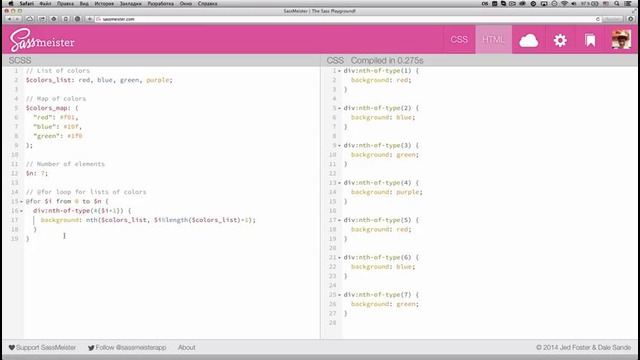Open the История menu
Viewport: 640px width, 360px height.
(104, 3)
